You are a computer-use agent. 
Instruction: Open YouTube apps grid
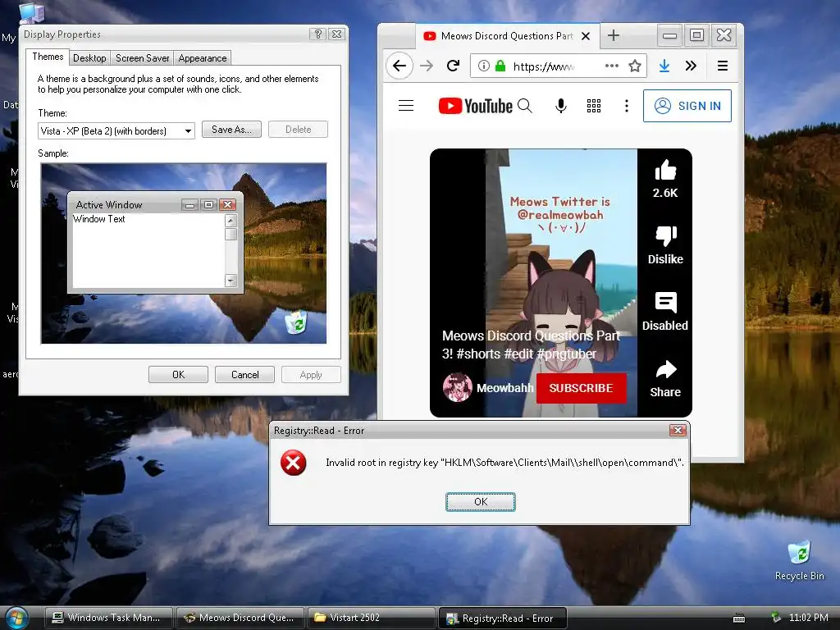pos(594,106)
